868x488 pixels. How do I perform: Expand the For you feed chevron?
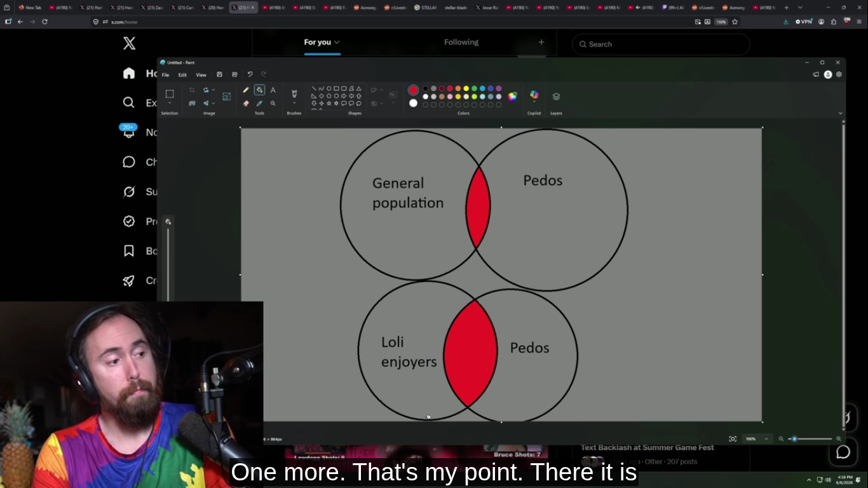tap(337, 43)
